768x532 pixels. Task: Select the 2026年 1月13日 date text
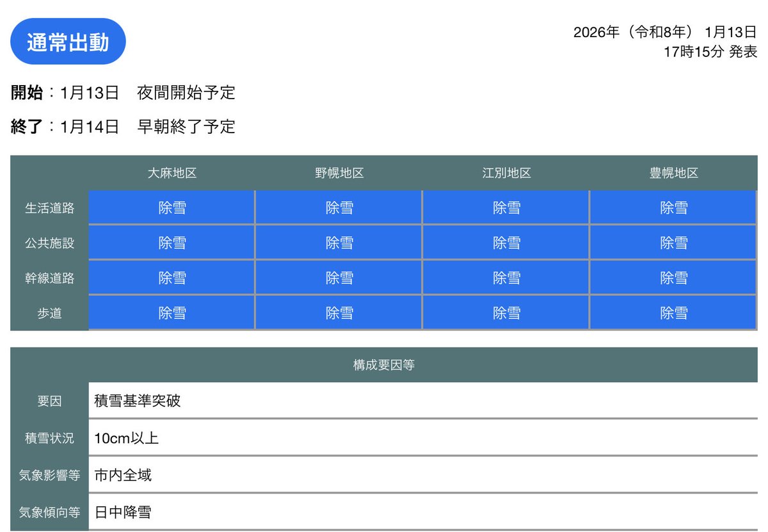point(665,32)
